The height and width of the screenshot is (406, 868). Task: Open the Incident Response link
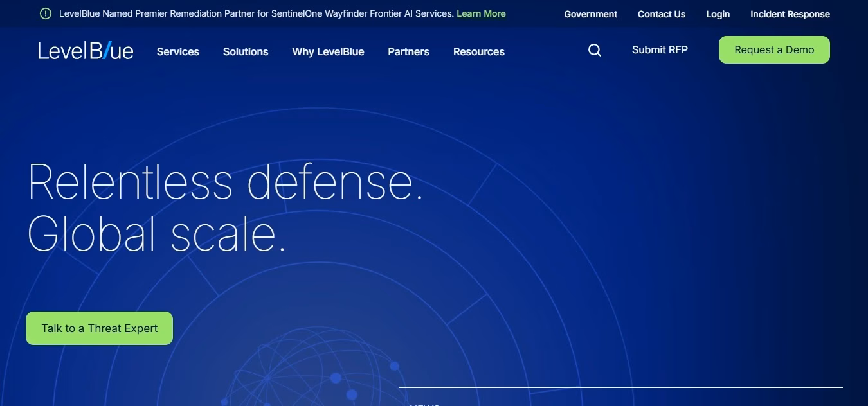pyautogui.click(x=790, y=14)
